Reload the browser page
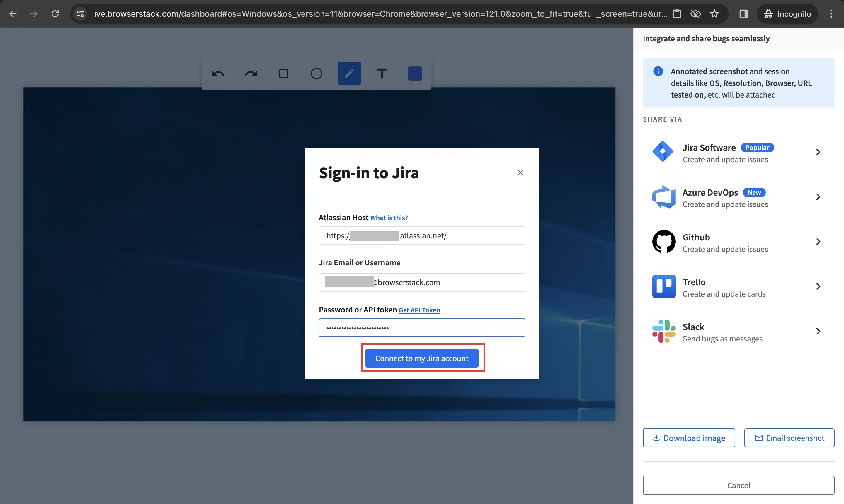844x504 pixels. click(55, 13)
